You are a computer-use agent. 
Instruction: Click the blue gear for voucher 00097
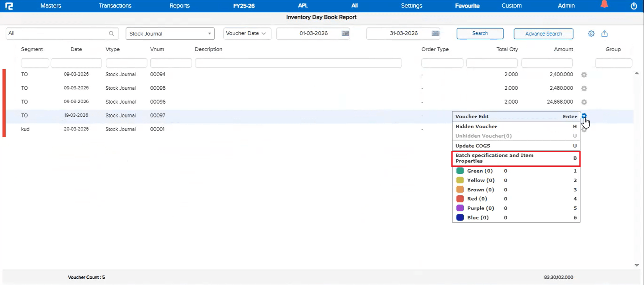click(x=584, y=116)
